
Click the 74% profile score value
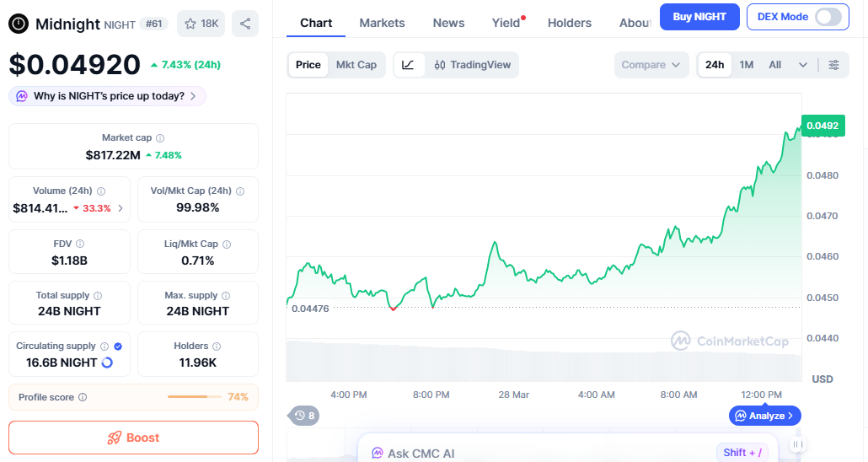[238, 397]
